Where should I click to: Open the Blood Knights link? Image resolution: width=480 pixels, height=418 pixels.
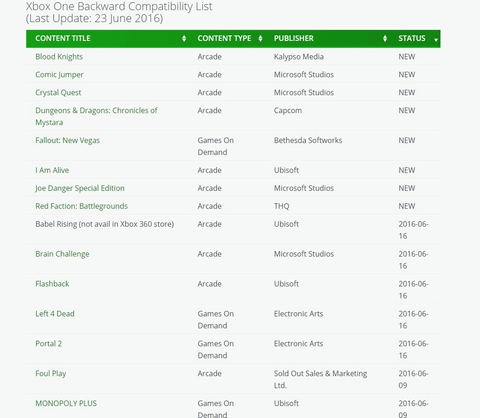coord(59,57)
